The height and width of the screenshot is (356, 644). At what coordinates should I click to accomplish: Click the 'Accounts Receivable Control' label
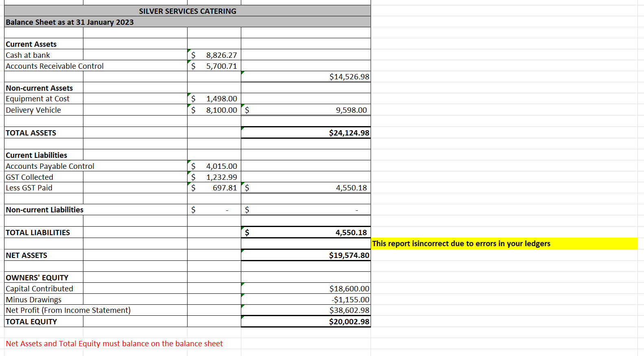(55, 66)
